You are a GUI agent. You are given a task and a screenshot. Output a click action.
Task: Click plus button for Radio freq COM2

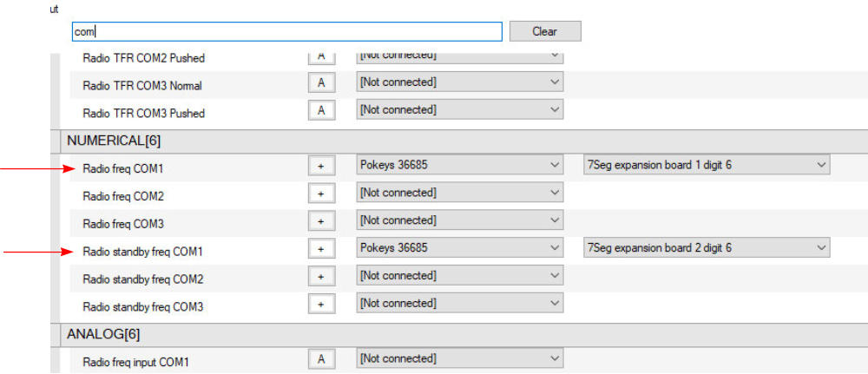pyautogui.click(x=320, y=194)
